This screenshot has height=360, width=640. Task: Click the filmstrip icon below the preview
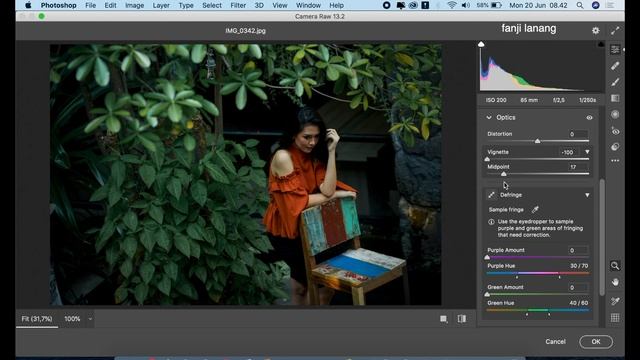point(444,319)
